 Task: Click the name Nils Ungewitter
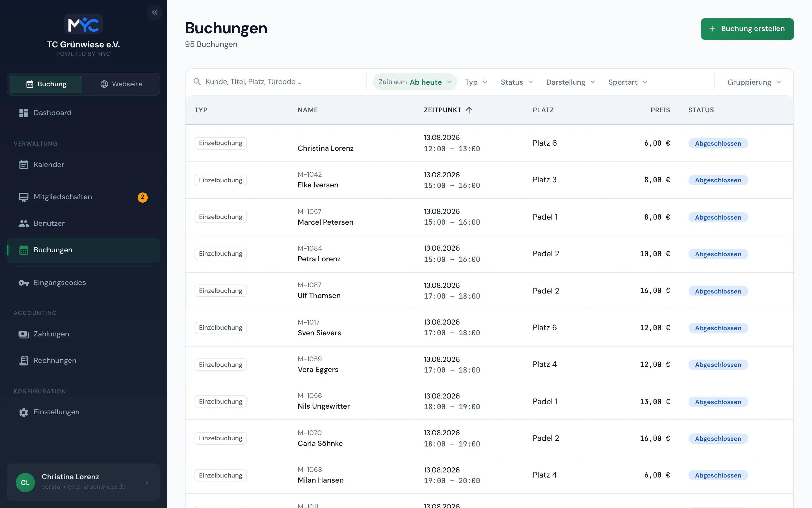(323, 406)
